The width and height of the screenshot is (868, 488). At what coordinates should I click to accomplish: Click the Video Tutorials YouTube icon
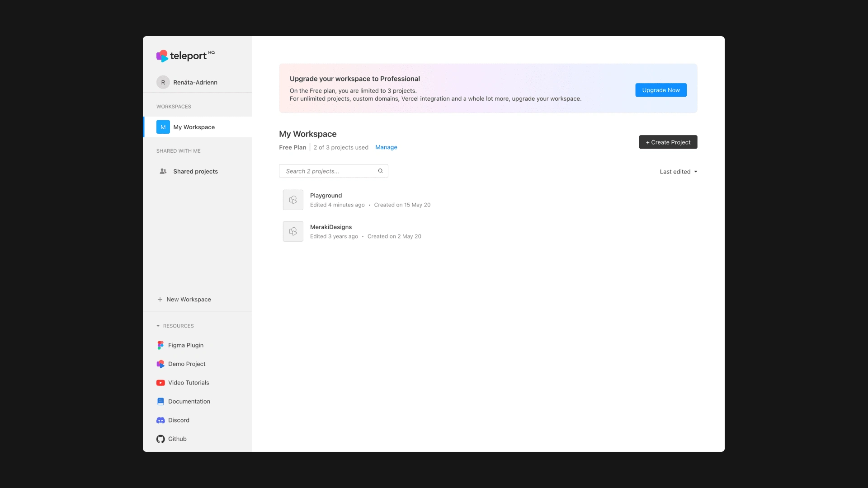[x=160, y=383]
